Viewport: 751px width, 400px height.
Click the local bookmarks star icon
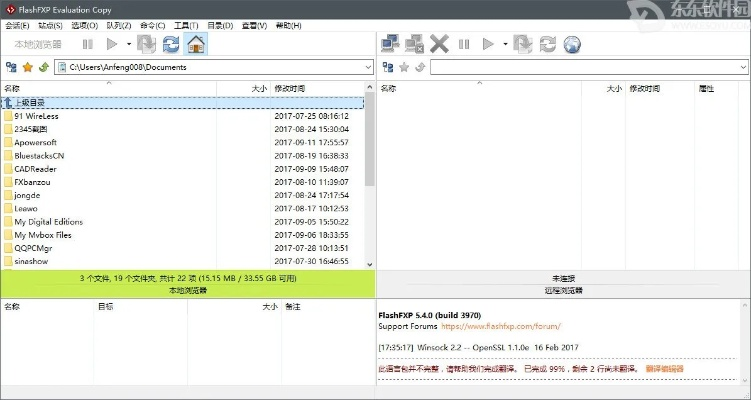(x=27, y=67)
